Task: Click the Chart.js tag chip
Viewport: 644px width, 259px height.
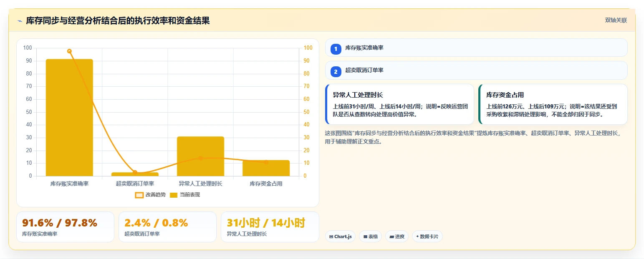Action: click(340, 236)
